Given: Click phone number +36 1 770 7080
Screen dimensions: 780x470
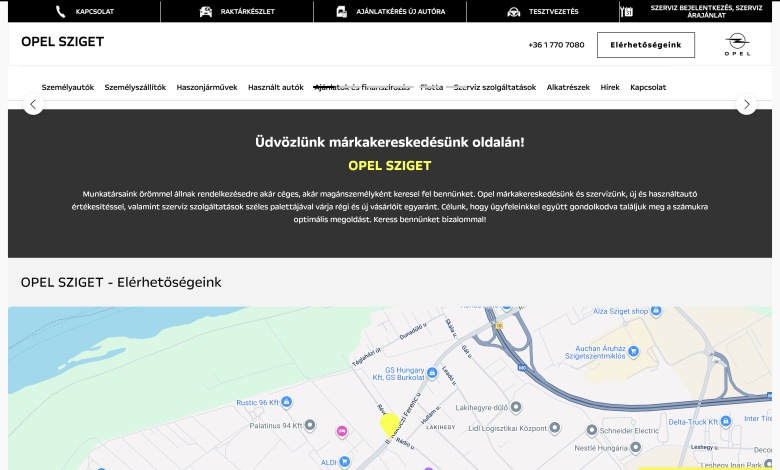Looking at the screenshot, I should tap(556, 45).
